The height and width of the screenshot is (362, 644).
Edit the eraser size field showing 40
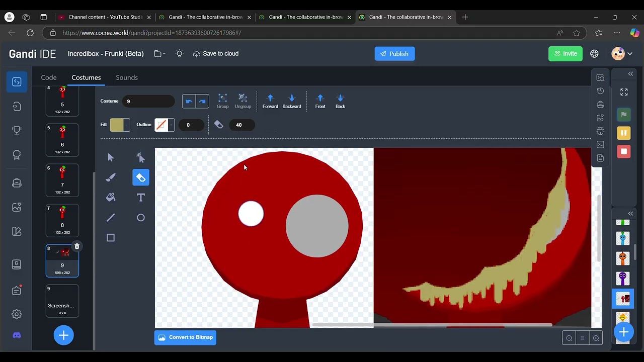point(242,125)
